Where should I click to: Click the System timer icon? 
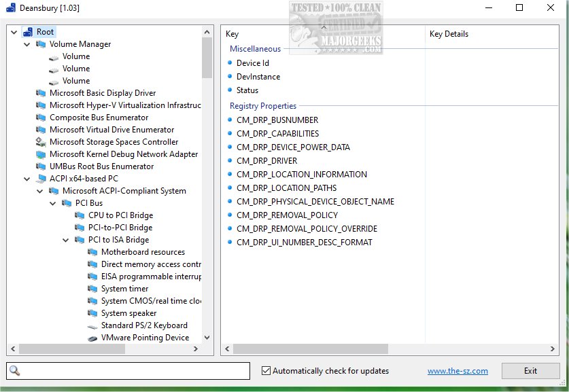(92, 289)
